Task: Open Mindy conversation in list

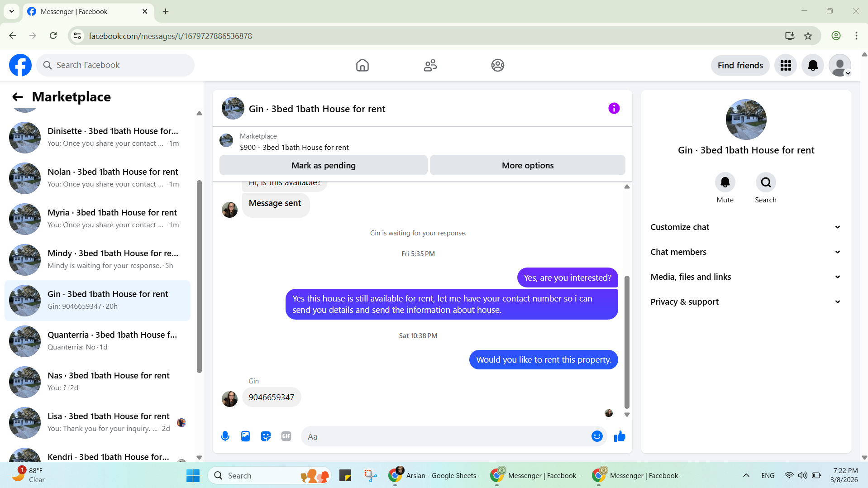Action: (97, 260)
